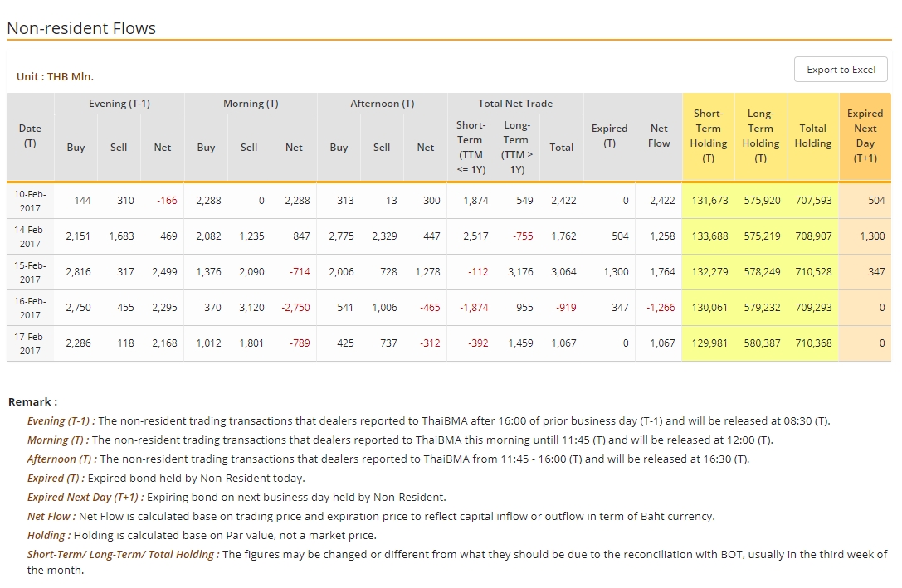Click the -2,750 morning net value

(x=295, y=308)
